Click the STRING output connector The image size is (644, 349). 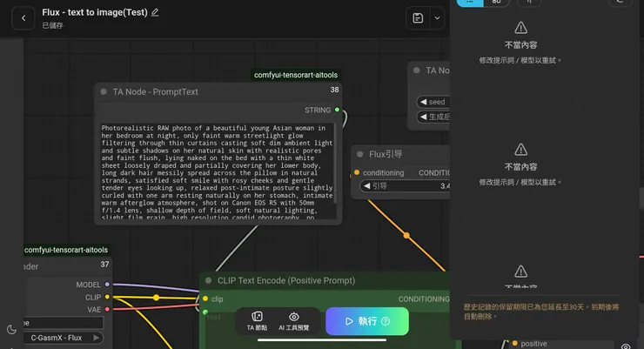[337, 110]
